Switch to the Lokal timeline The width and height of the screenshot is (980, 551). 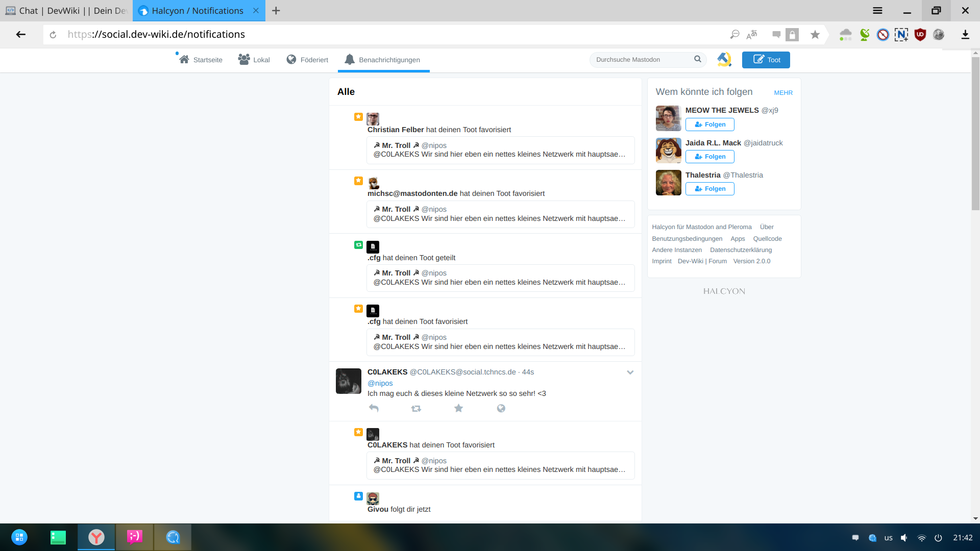(x=254, y=60)
